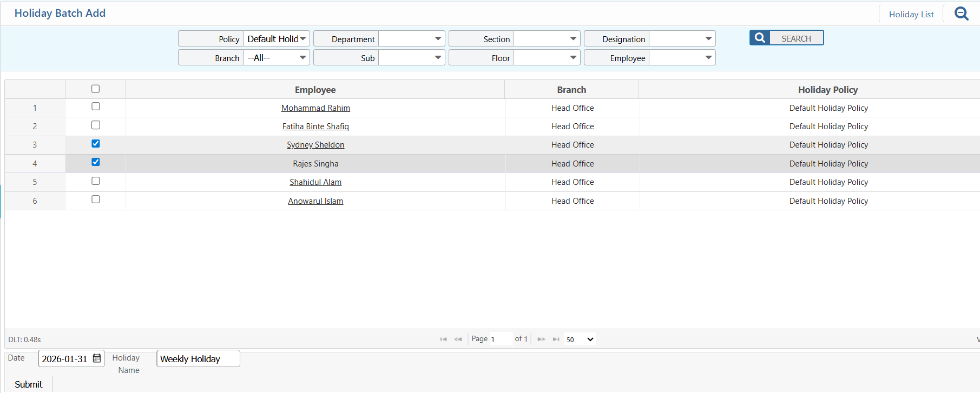
Task: Uncheck the Sydney Sheldon row checkbox
Action: point(96,144)
